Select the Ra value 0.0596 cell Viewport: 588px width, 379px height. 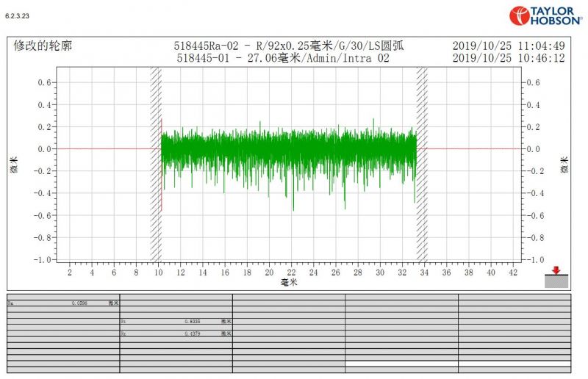tap(79, 303)
